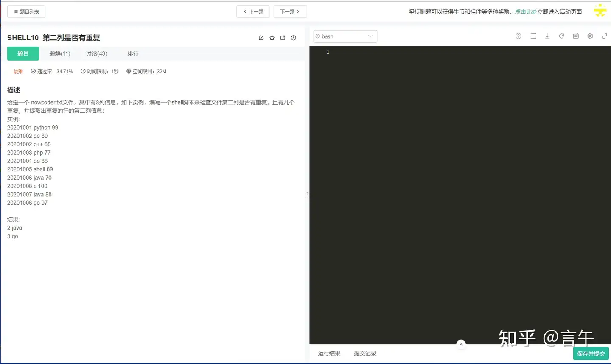Click sample line "20201008 c 100"

pos(27,186)
